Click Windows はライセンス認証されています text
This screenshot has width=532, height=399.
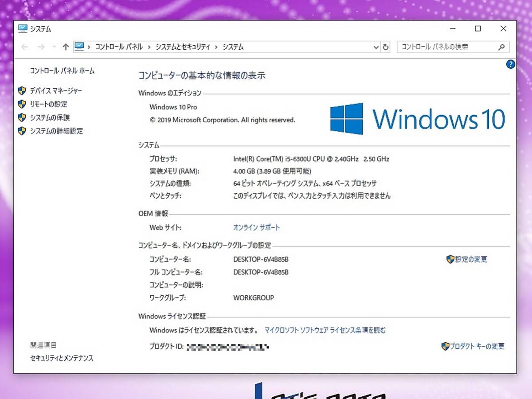coord(204,330)
